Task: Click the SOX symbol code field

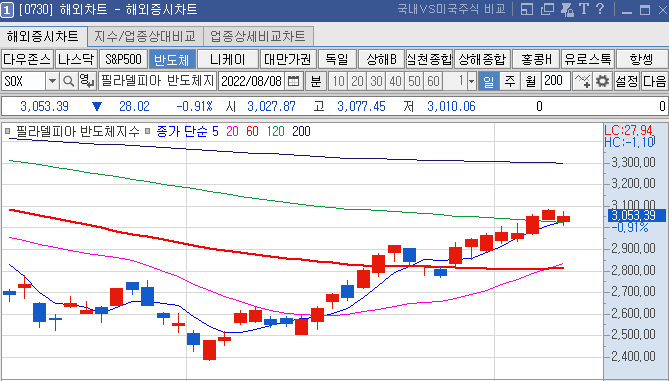Action: (x=24, y=81)
